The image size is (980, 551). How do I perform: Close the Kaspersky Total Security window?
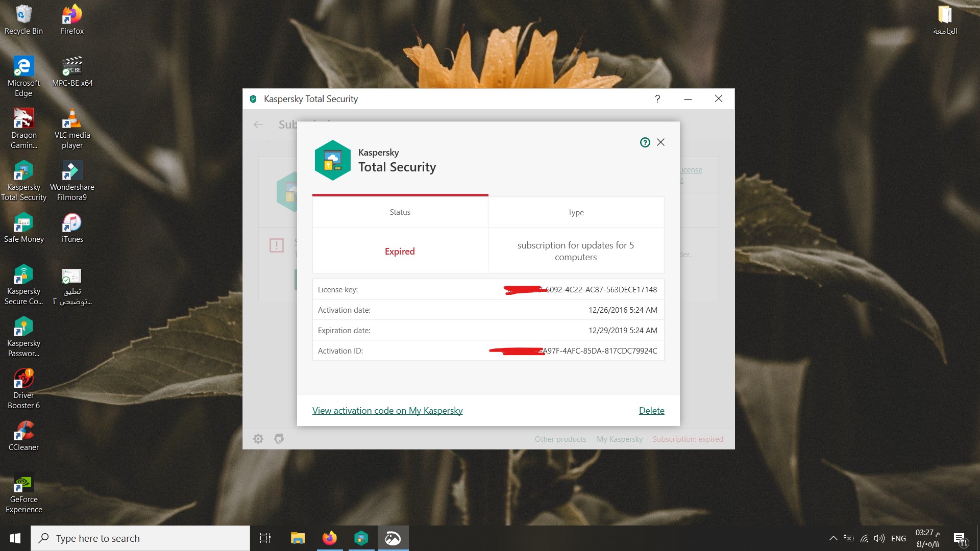tap(719, 99)
